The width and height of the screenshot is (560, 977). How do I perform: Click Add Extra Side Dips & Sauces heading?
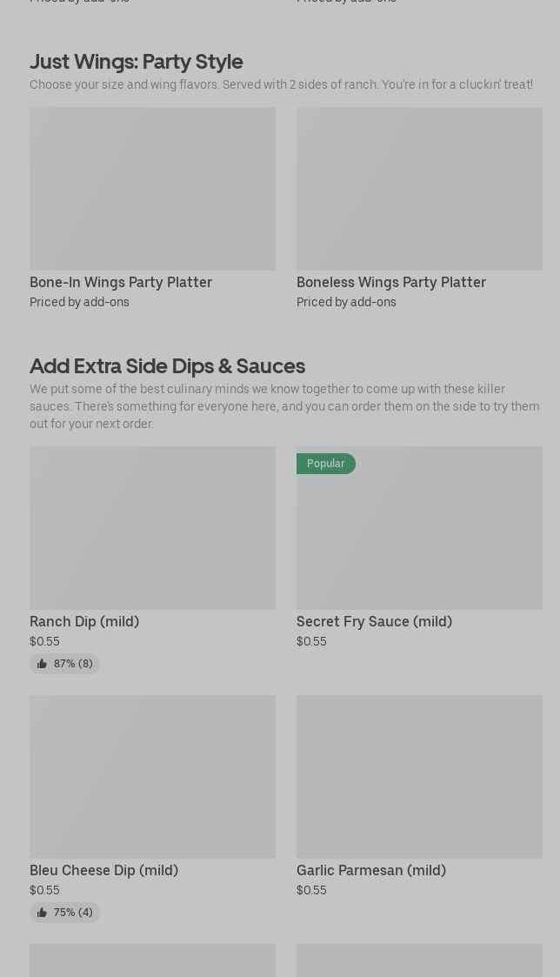point(167,365)
